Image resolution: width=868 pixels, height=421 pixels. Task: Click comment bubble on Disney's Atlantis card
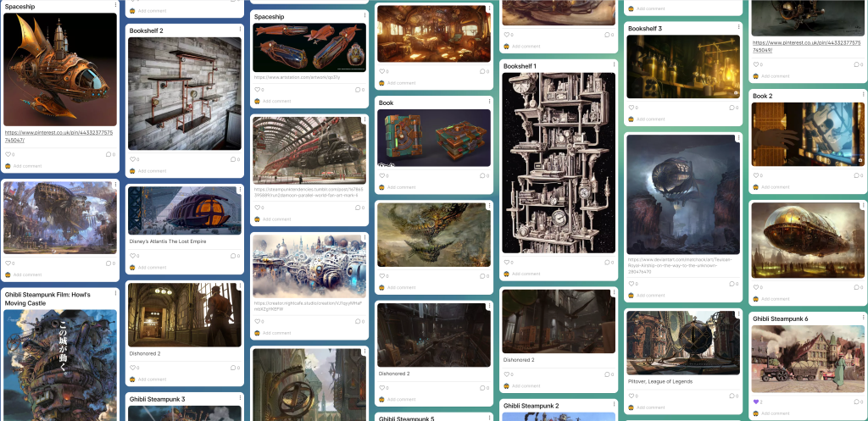pyautogui.click(x=234, y=256)
